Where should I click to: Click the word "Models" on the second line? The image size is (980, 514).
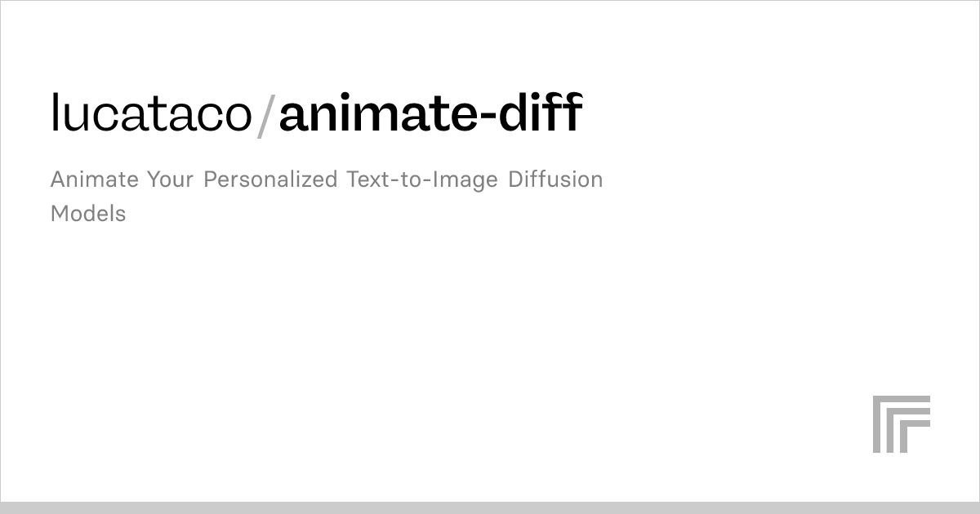click(88, 214)
